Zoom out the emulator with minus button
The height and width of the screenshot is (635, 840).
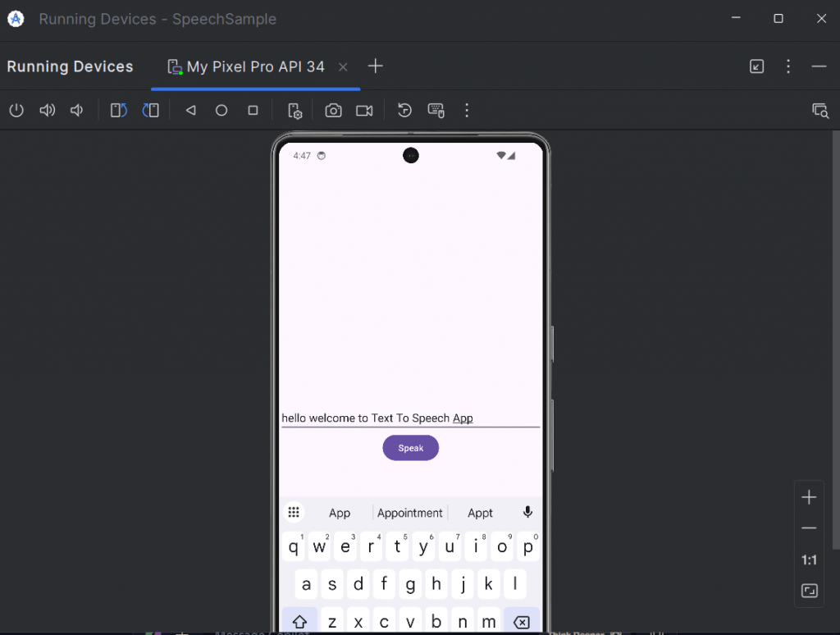coord(809,528)
